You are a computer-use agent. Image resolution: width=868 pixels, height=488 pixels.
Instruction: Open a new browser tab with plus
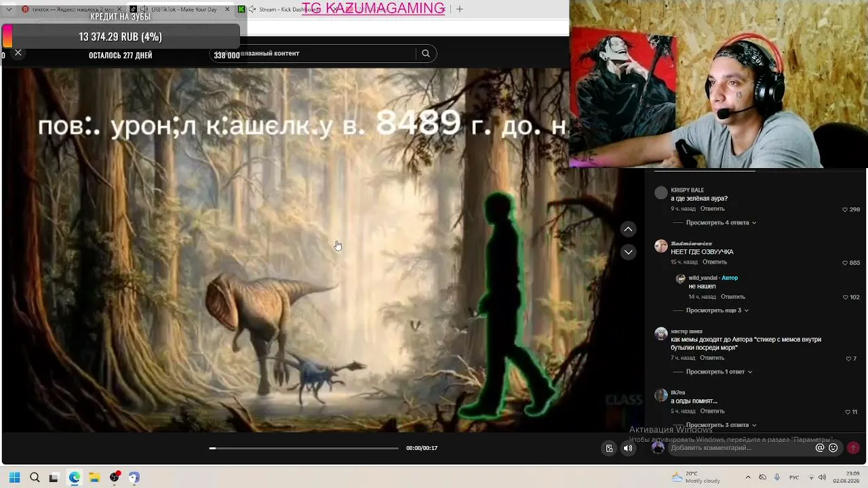click(459, 9)
